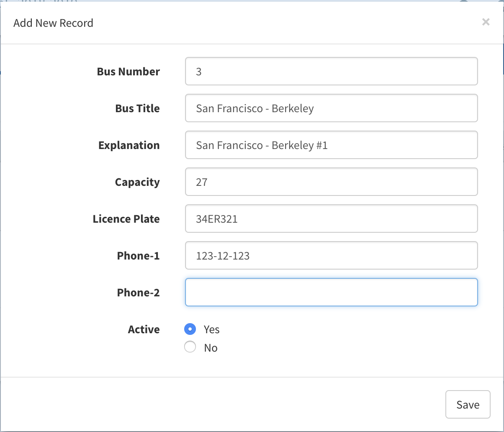Viewport: 504px width, 432px height.
Task: Click the Phone-1 input field
Action: tap(331, 256)
